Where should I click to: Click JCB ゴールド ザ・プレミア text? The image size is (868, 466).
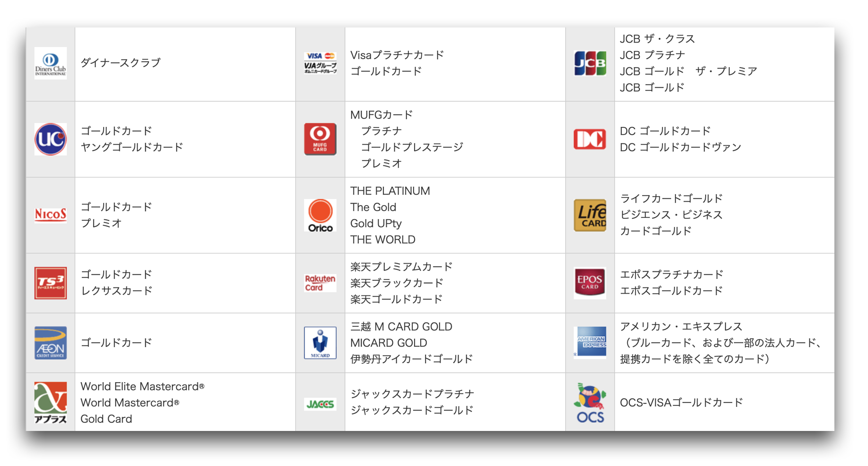click(689, 71)
